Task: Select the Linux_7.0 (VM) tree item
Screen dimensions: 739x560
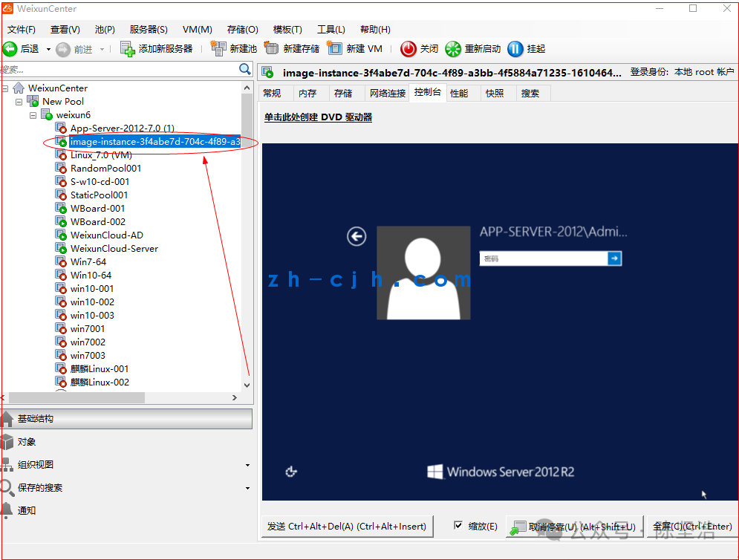Action: click(x=101, y=155)
